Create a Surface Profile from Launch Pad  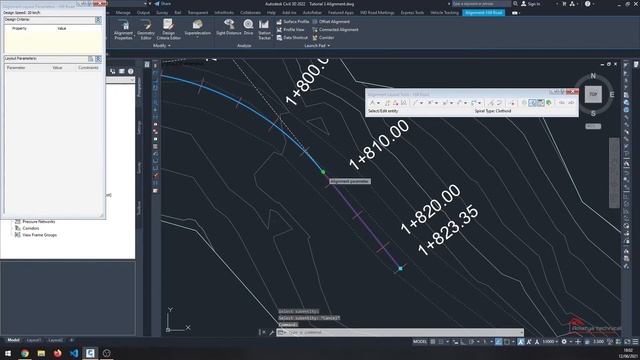pyautogui.click(x=293, y=22)
